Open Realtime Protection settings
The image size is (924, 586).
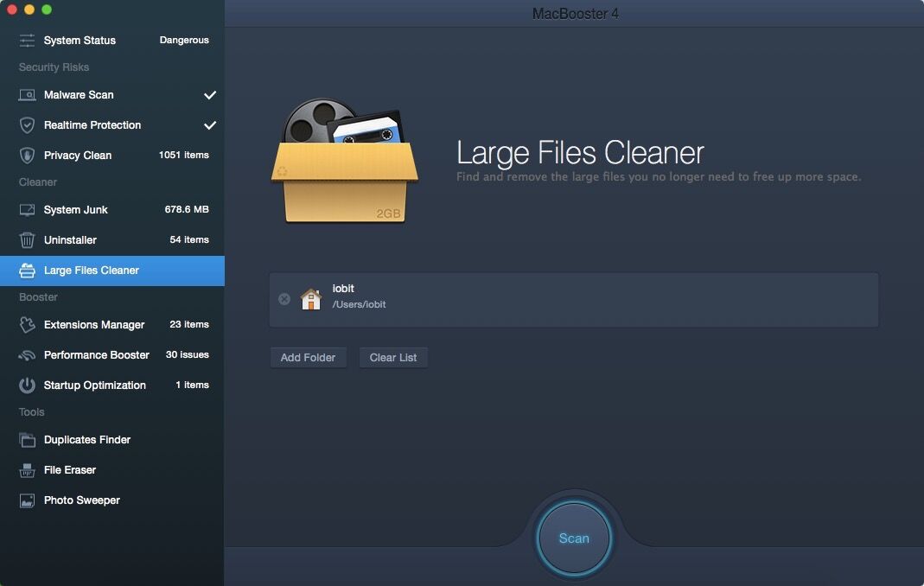[x=112, y=125]
